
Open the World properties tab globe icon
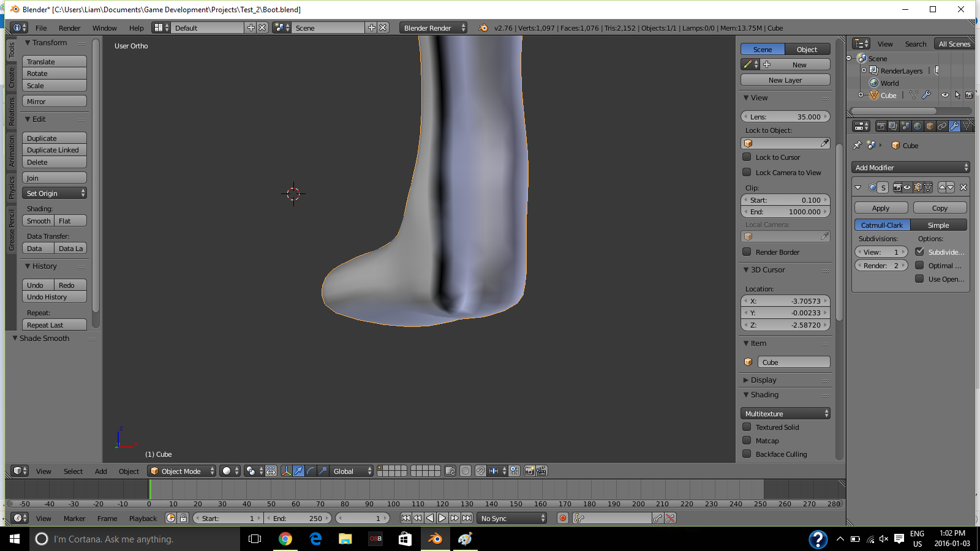(x=918, y=126)
